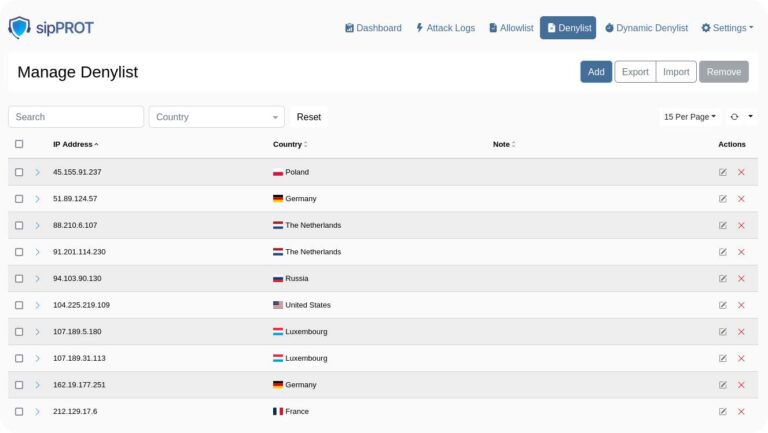Go to the Dashboard page

point(373,28)
